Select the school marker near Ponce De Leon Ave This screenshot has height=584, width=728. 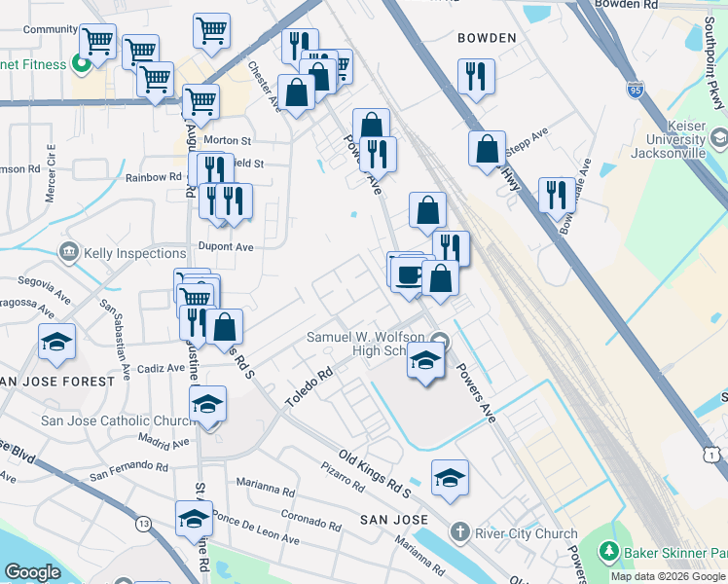[x=194, y=519]
